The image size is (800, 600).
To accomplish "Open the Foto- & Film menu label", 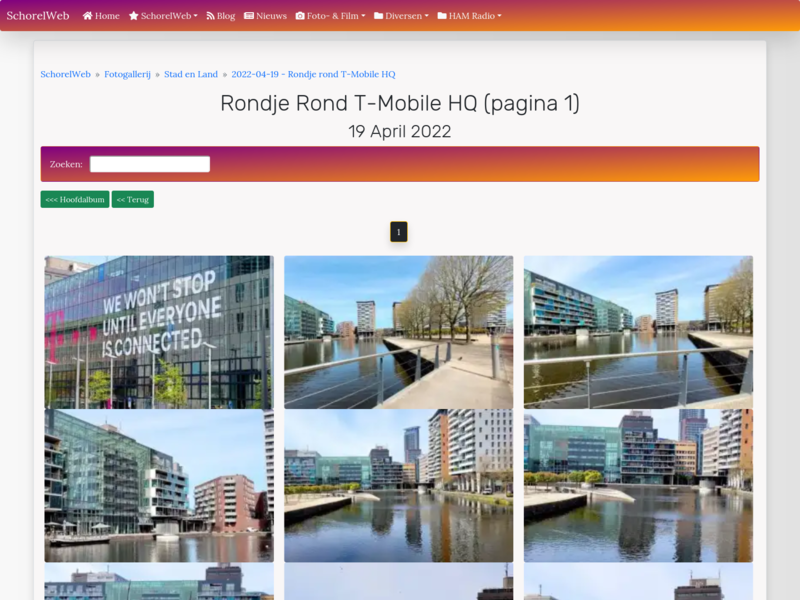I will (333, 16).
